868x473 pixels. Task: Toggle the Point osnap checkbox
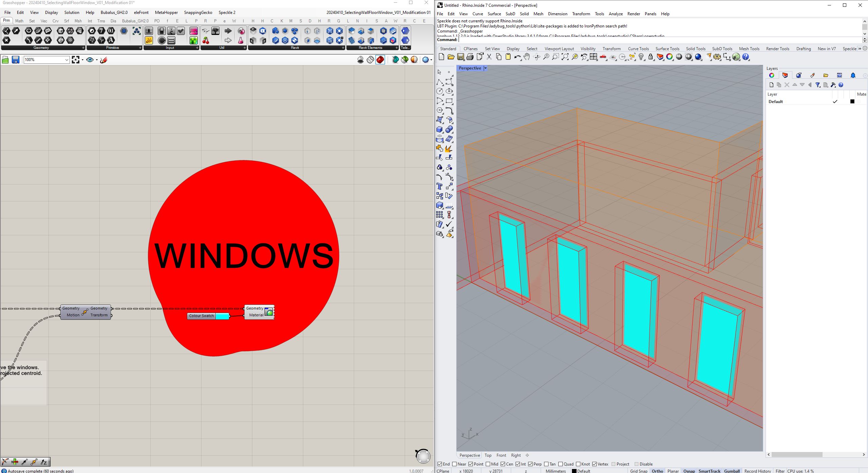click(470, 464)
